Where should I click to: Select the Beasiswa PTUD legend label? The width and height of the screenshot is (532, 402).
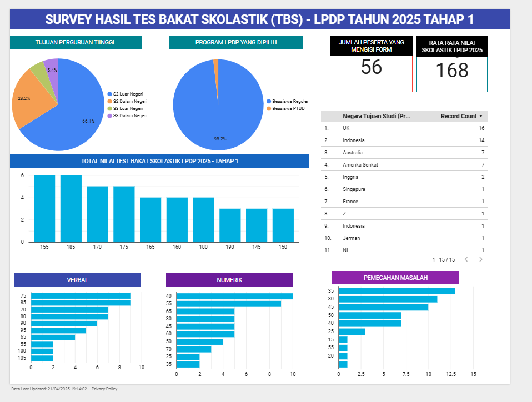[288, 109]
